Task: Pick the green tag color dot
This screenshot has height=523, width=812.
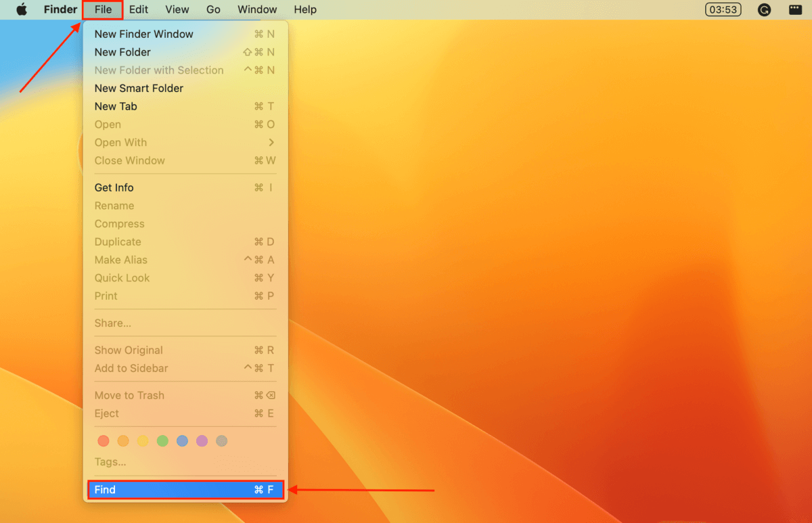Action: pos(162,441)
